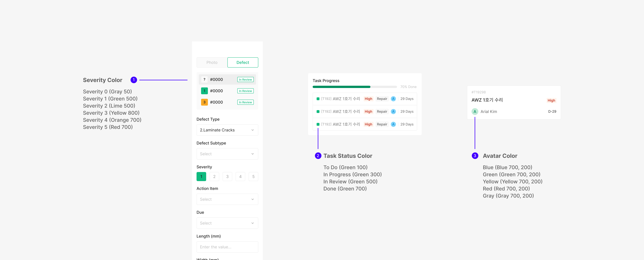Open the Defect Subtype select dropdown
The height and width of the screenshot is (260, 644).
coord(227,154)
